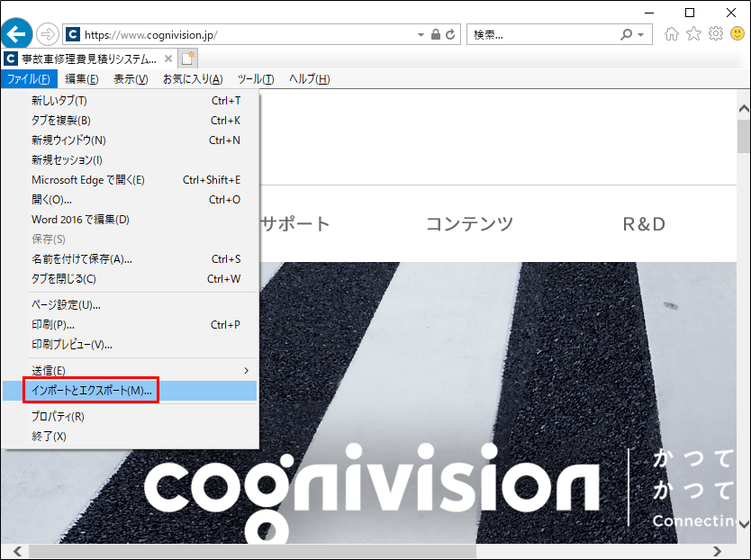The height and width of the screenshot is (560, 751).
Task: Click the サポート navigation link
Action: [x=295, y=223]
